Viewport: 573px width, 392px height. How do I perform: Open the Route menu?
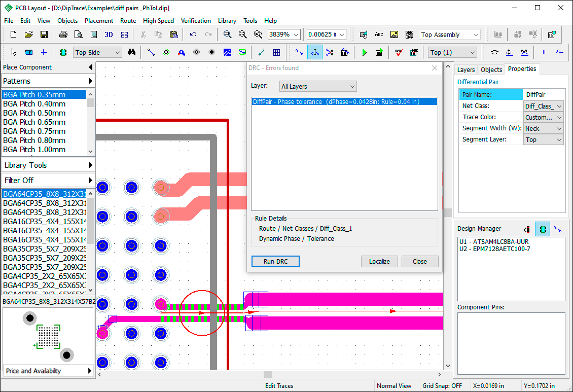[128, 21]
